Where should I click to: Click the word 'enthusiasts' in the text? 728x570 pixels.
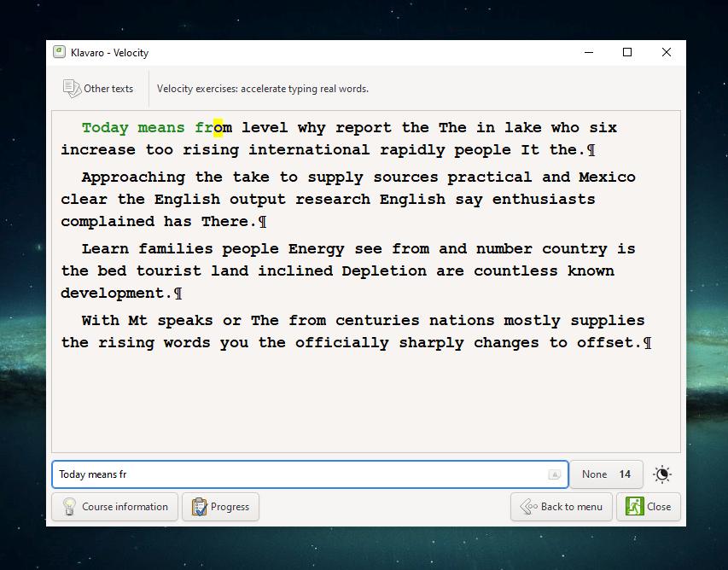544,200
